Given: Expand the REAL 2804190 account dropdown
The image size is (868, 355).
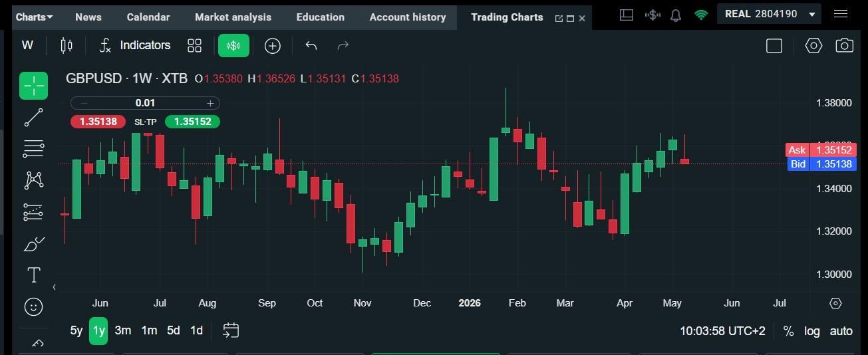Looking at the screenshot, I should point(769,14).
